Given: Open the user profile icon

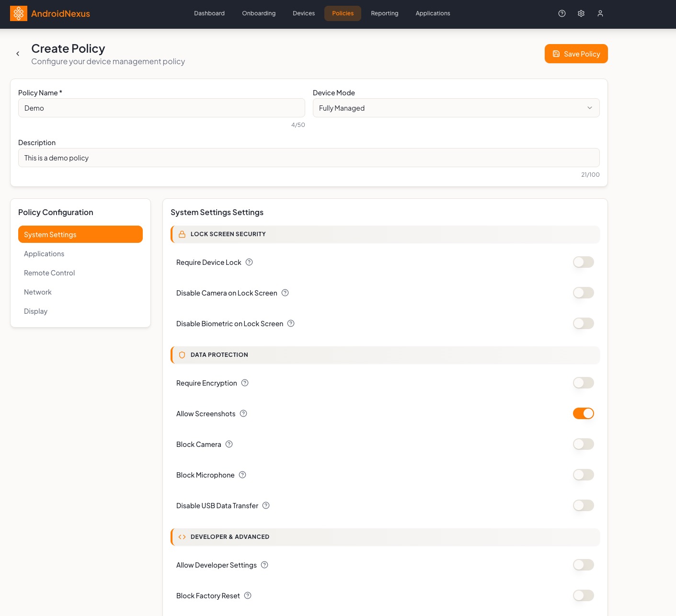Looking at the screenshot, I should point(600,13).
